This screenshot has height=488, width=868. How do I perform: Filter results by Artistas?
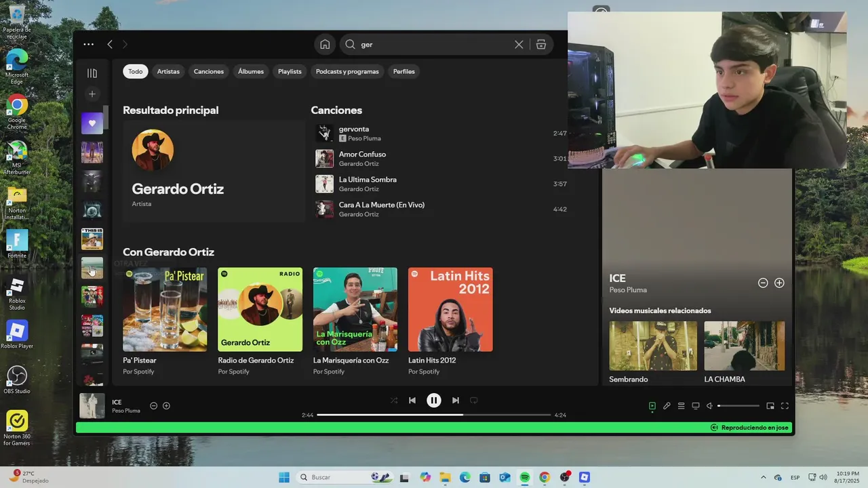click(168, 71)
